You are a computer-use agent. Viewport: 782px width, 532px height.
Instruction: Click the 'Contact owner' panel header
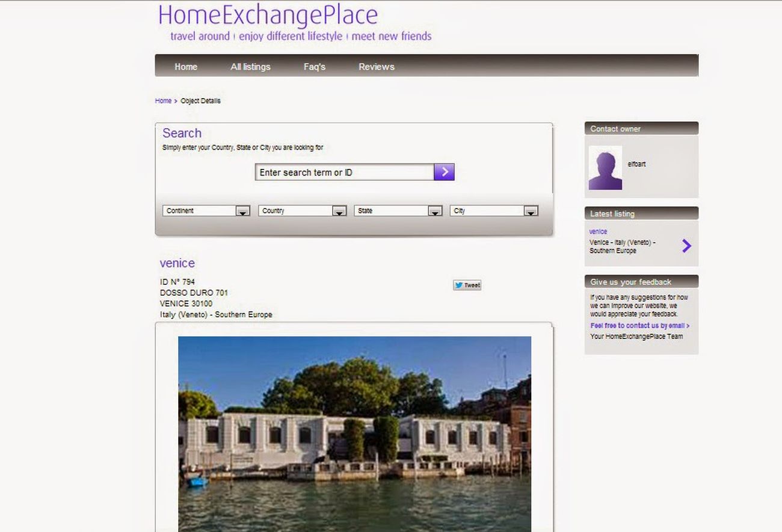click(641, 129)
